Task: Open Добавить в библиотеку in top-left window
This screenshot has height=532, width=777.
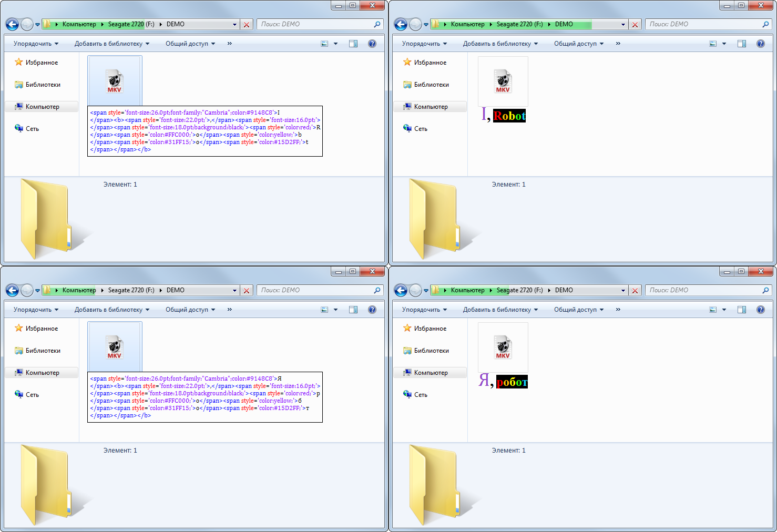Action: click(x=112, y=44)
